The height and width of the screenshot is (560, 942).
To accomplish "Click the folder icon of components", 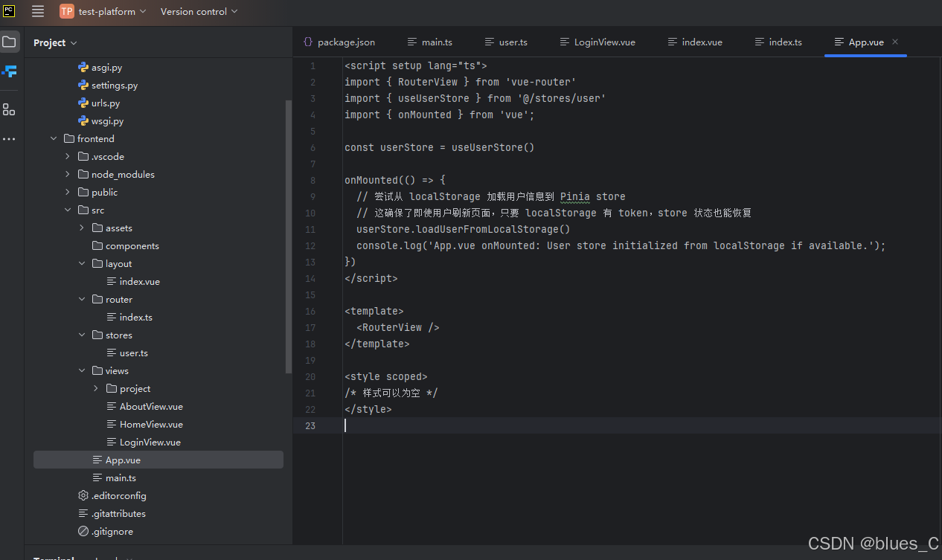I will click(97, 246).
